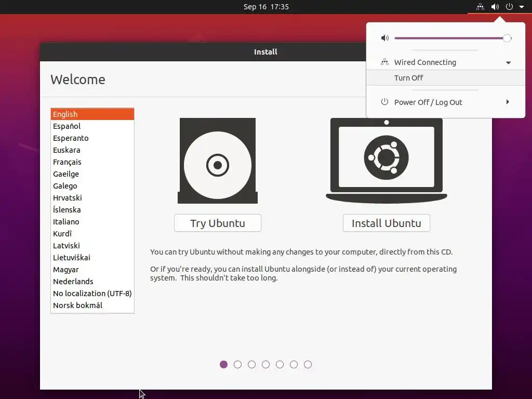532x399 pixels.
Task: Select Gaeilge in the language list
Action: coord(92,174)
